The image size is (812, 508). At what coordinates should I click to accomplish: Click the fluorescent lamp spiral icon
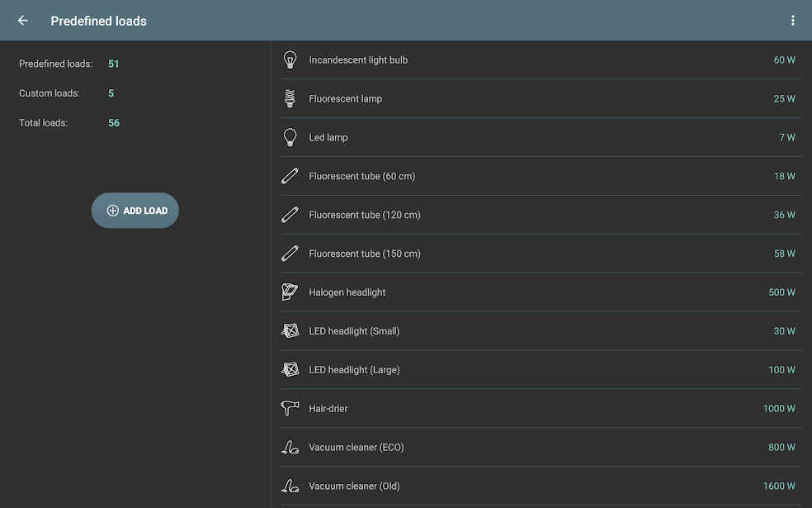click(290, 98)
